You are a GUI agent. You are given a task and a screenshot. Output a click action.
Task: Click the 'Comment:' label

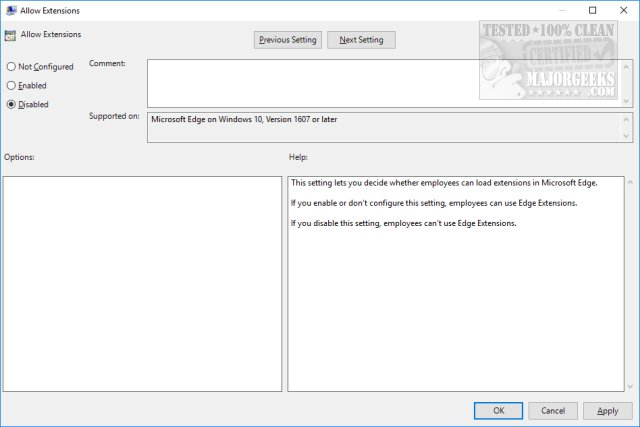107,63
